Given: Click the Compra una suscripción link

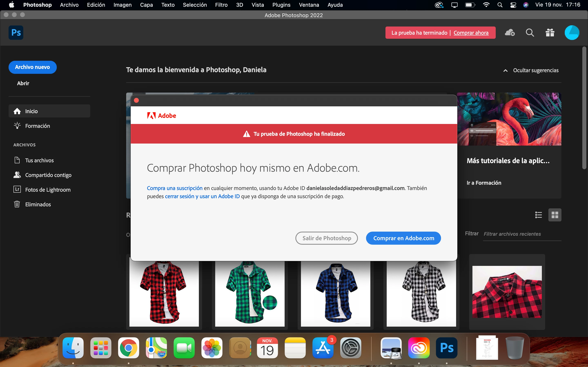Looking at the screenshot, I should tap(174, 188).
